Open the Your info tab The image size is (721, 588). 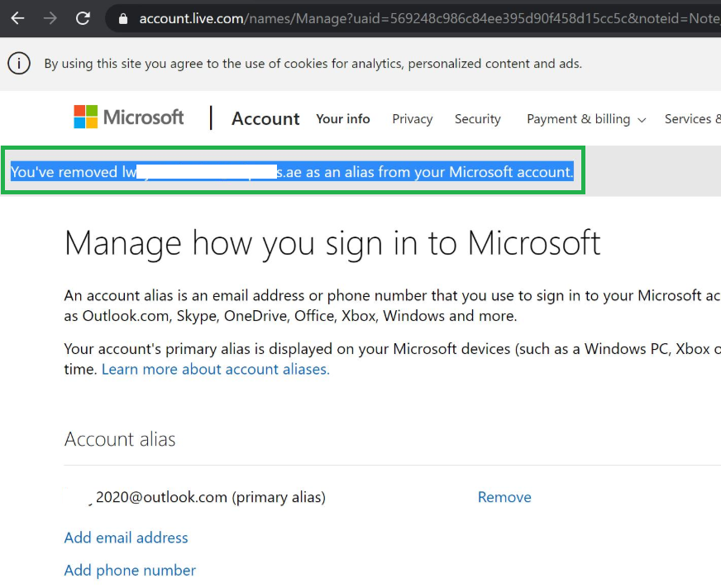tap(343, 119)
